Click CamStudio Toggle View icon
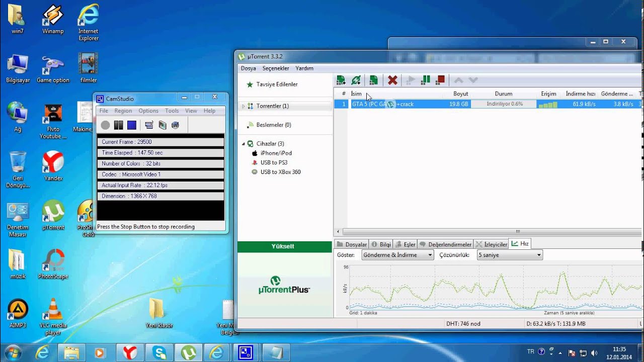This screenshot has height=362, width=644. tap(149, 125)
